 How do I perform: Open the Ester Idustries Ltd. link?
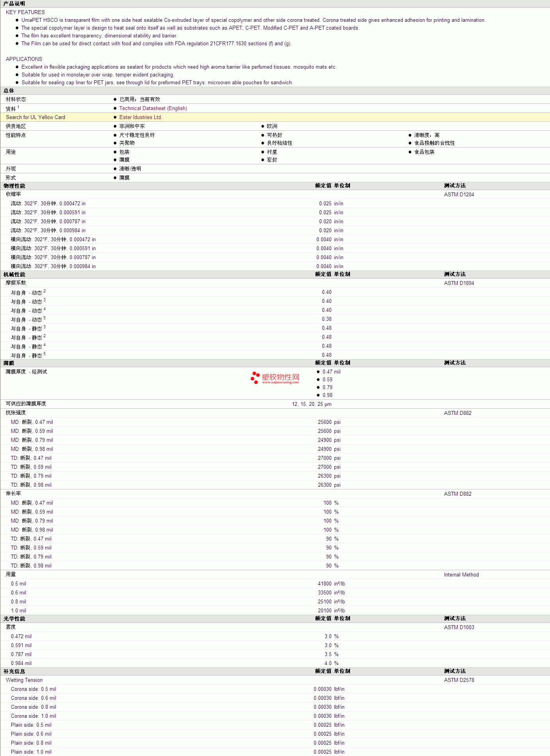pos(141,117)
